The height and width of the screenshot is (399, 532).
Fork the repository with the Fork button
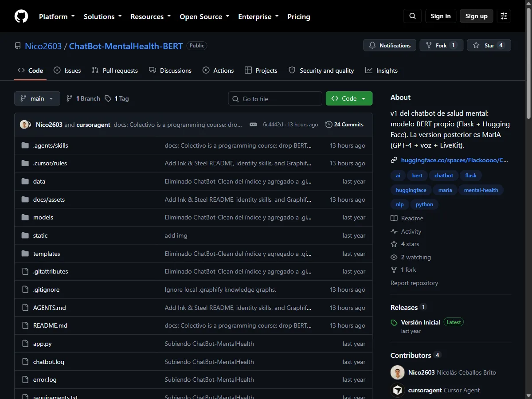click(442, 45)
